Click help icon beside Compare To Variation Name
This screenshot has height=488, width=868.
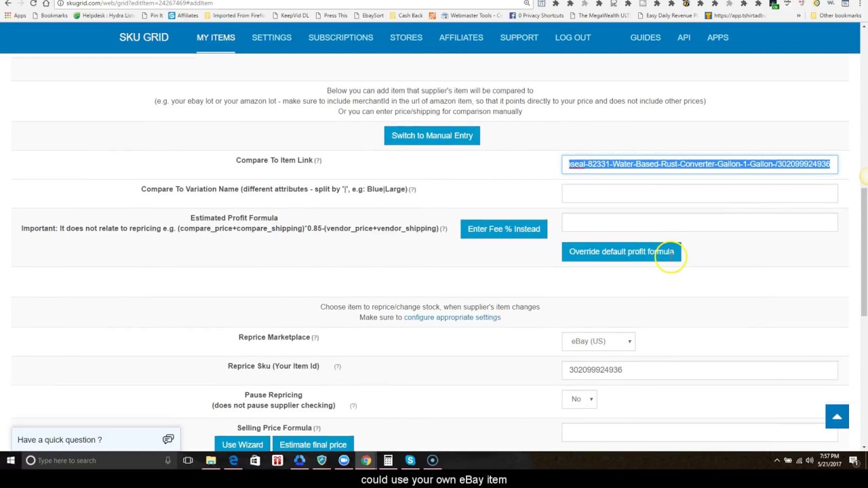[x=412, y=190]
